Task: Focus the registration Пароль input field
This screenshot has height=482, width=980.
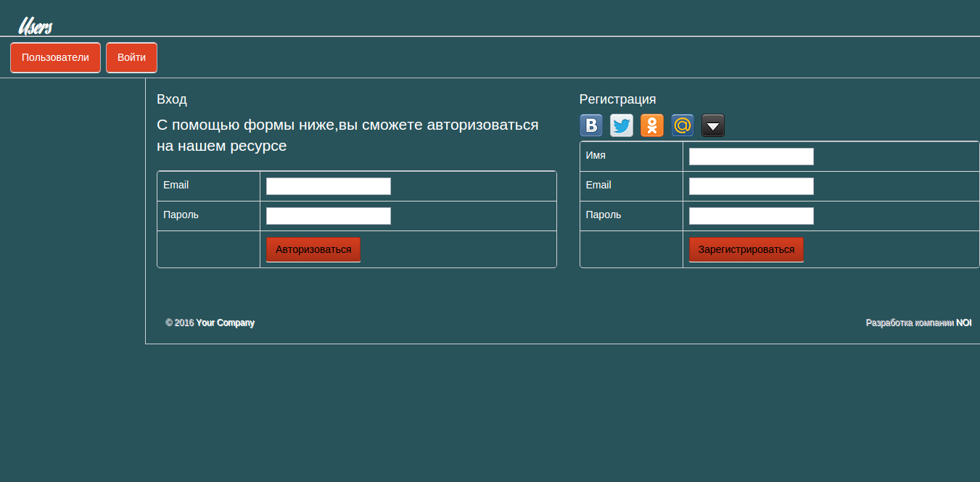Action: pyautogui.click(x=752, y=216)
